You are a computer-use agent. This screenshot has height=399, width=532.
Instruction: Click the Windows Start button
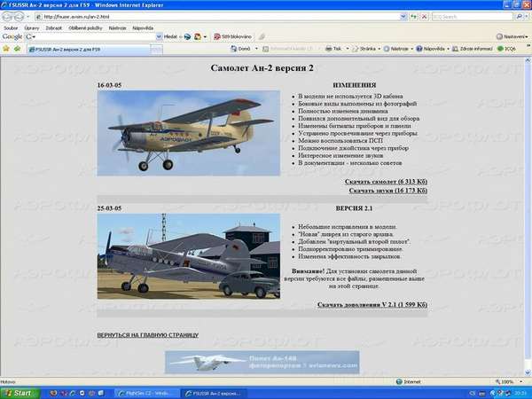coord(20,393)
